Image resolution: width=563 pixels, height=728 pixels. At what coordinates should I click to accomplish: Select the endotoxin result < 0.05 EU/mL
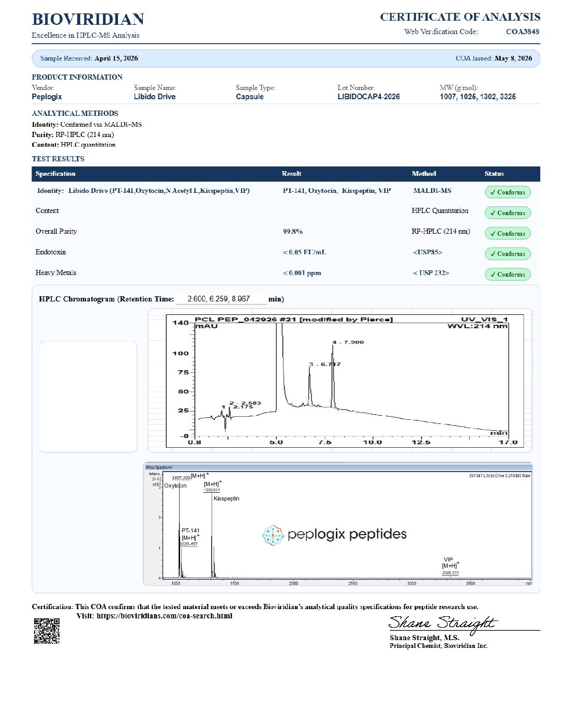point(304,252)
